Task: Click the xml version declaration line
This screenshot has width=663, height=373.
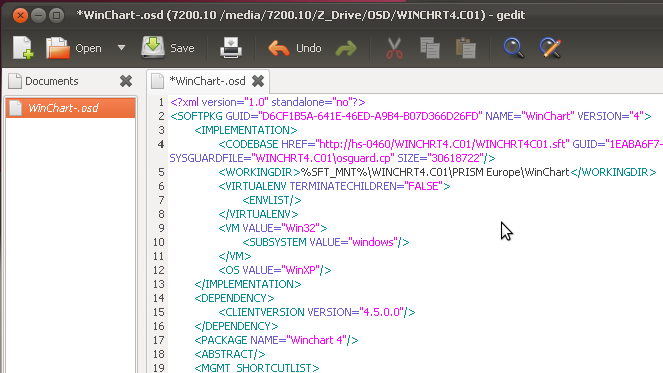Action: [x=268, y=102]
